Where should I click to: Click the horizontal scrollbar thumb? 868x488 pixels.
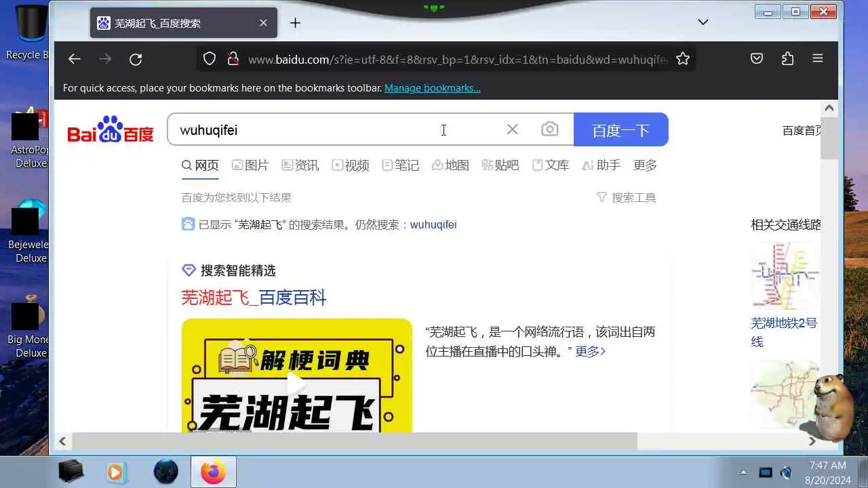(354, 441)
